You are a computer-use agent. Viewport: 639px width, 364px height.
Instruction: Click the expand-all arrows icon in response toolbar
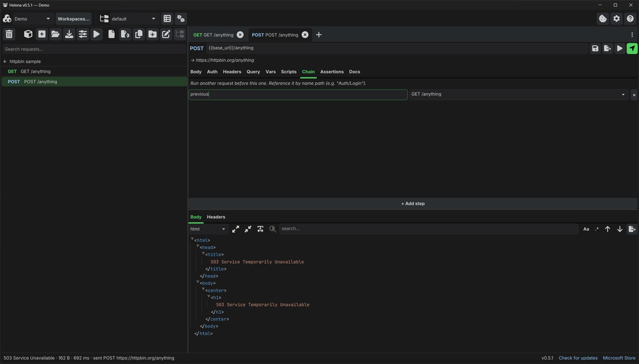coord(236,229)
